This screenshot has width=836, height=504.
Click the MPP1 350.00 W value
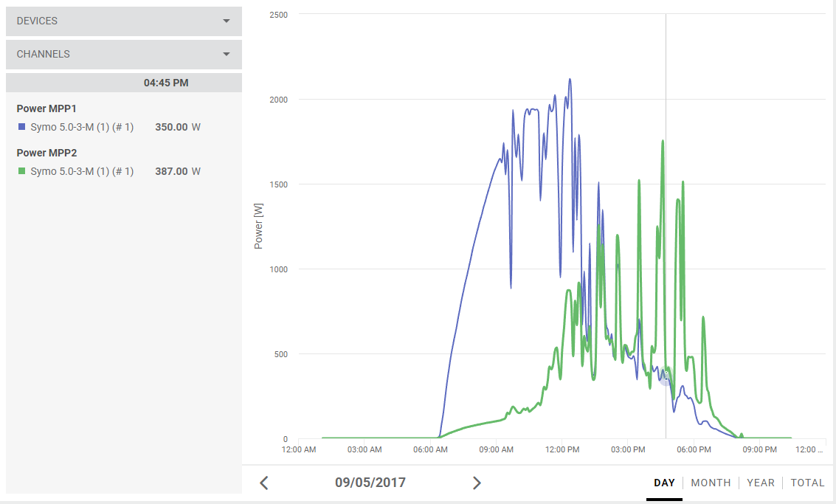[178, 127]
